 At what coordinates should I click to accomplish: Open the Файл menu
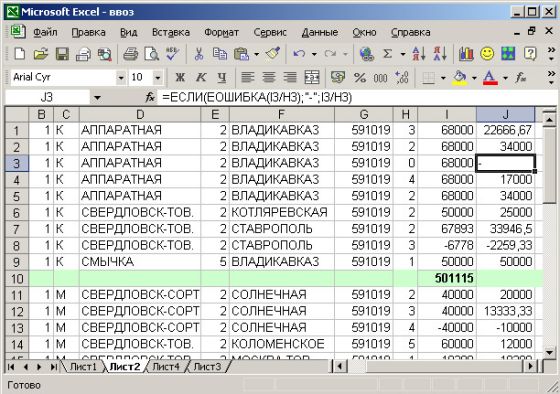(x=45, y=32)
